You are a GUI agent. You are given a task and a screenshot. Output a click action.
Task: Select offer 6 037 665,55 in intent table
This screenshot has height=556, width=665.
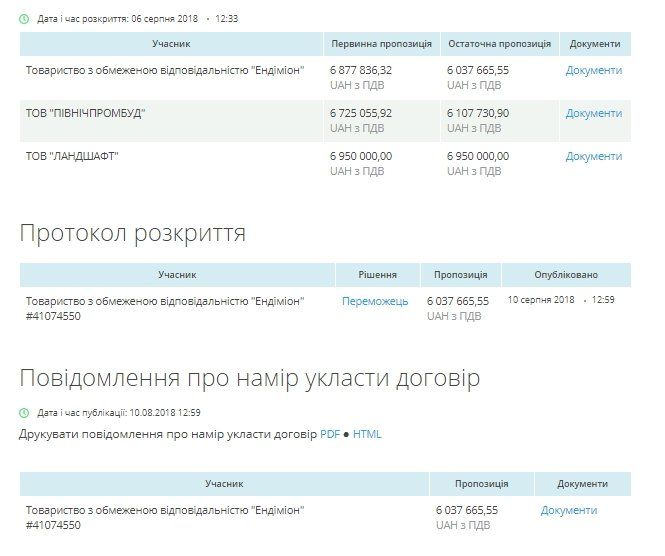tap(467, 510)
